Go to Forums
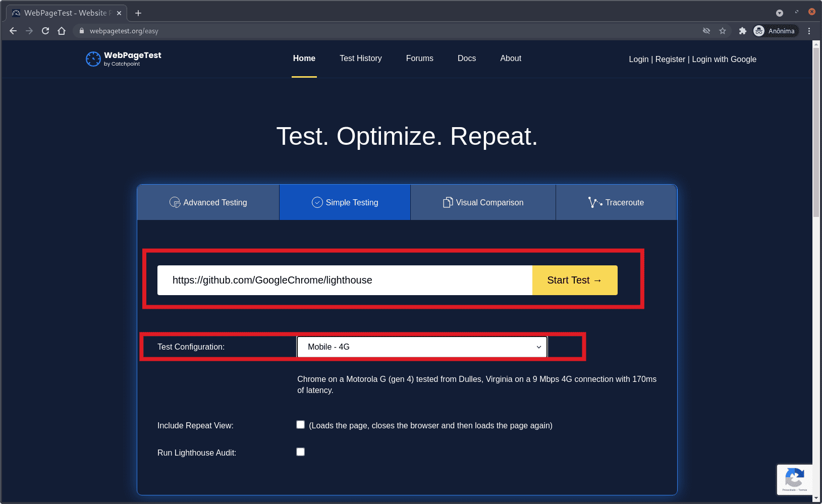Image resolution: width=822 pixels, height=504 pixels. 420,59
